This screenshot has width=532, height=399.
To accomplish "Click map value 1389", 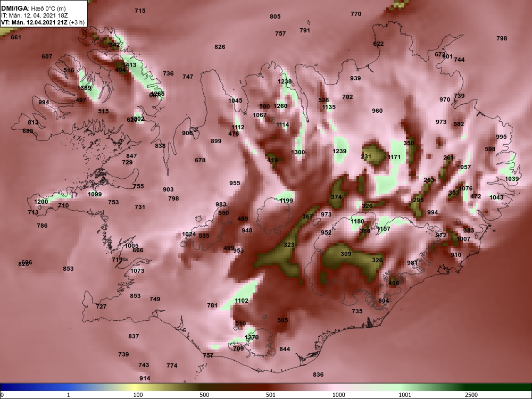I will (84, 88).
